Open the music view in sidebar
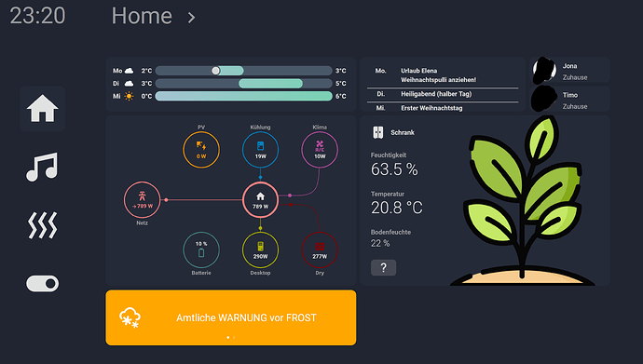The height and width of the screenshot is (364, 643). click(x=42, y=167)
